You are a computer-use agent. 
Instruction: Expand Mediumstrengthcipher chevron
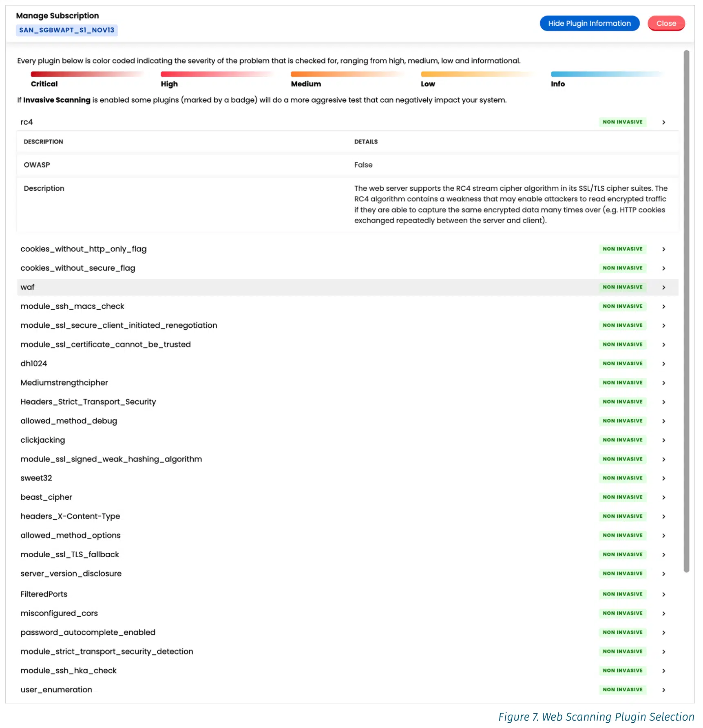pyautogui.click(x=663, y=383)
